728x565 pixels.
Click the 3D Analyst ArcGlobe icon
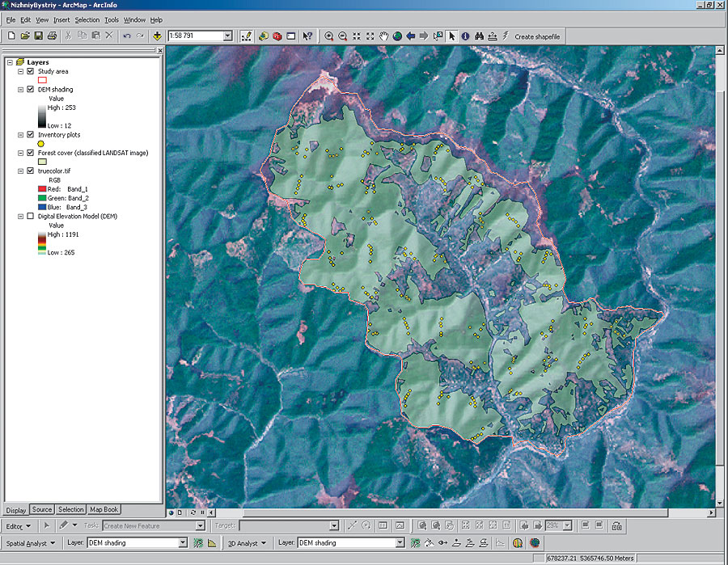pyautogui.click(x=535, y=542)
